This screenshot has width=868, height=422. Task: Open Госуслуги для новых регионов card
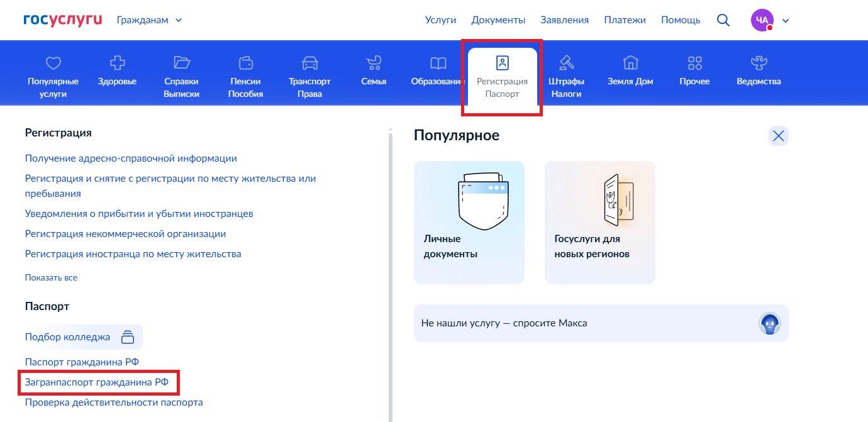[600, 223]
